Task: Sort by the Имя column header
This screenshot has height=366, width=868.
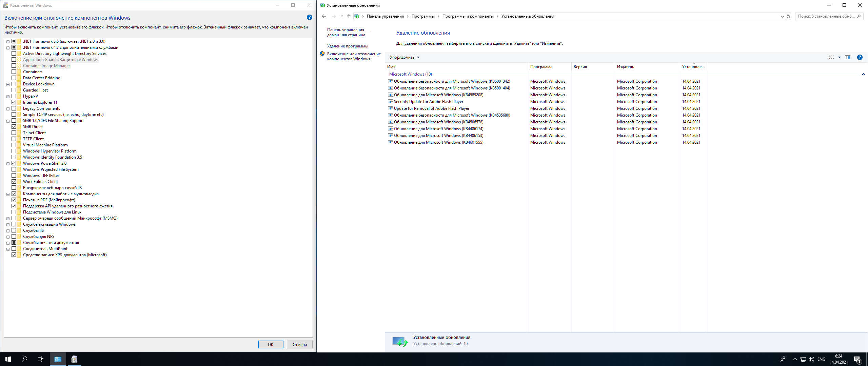Action: coord(456,67)
